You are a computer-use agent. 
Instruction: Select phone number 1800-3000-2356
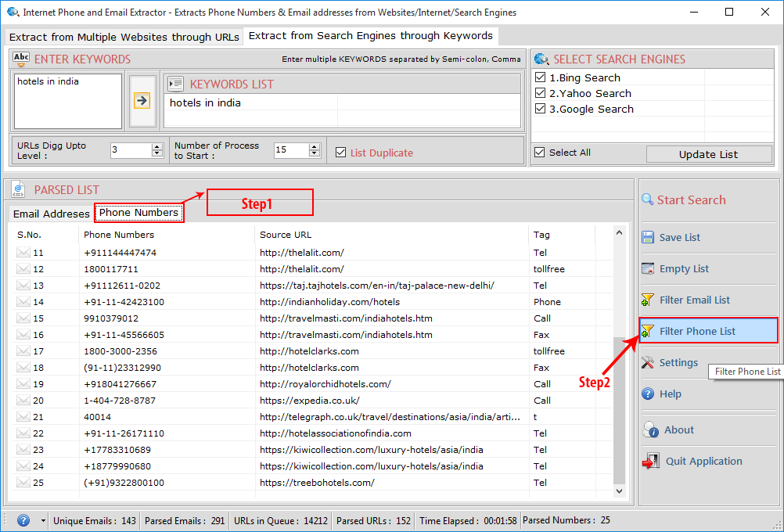(120, 351)
